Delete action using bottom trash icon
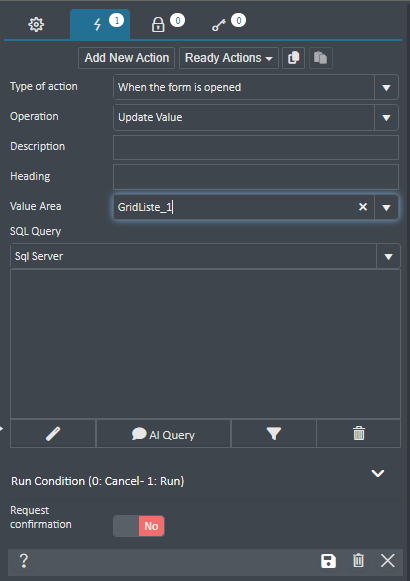This screenshot has width=410, height=581. click(x=358, y=561)
